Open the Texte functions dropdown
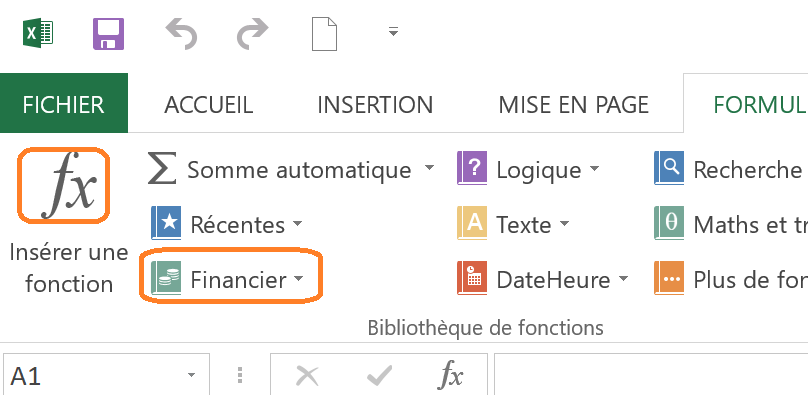Viewport: 808px width, 399px height. (x=513, y=224)
